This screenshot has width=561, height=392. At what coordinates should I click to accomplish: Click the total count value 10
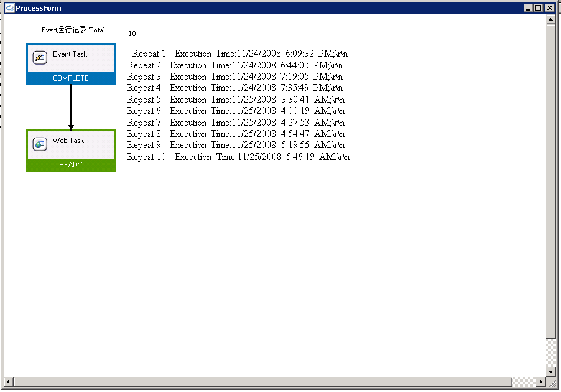pos(132,34)
